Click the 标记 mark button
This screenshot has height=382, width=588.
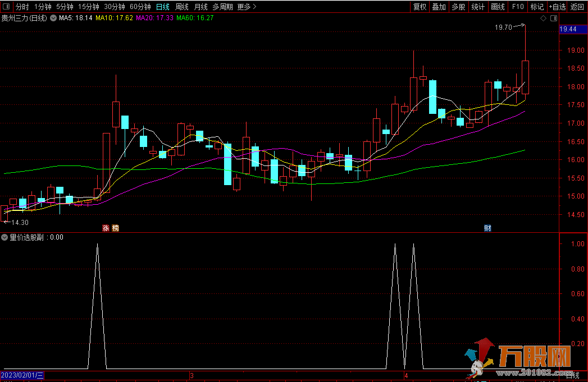tap(537, 7)
